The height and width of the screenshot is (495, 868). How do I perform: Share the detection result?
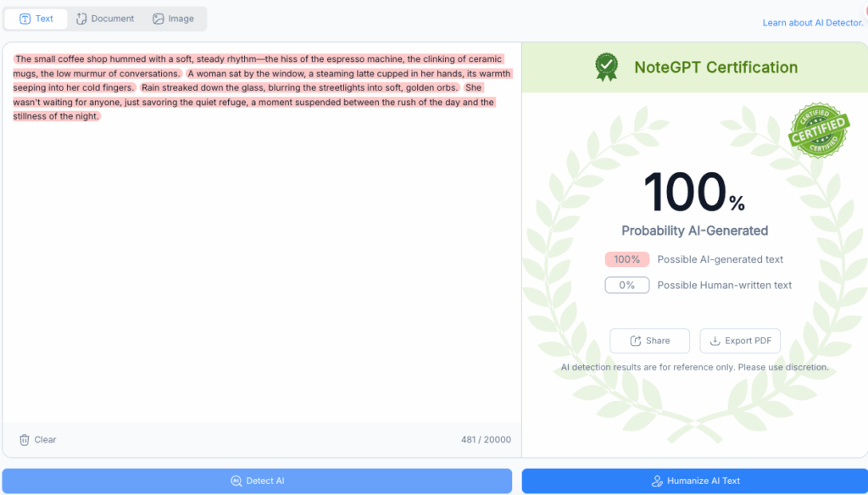650,341
